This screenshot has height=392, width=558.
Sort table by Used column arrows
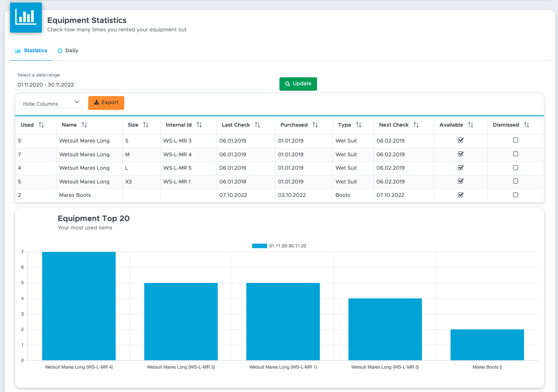[41, 125]
